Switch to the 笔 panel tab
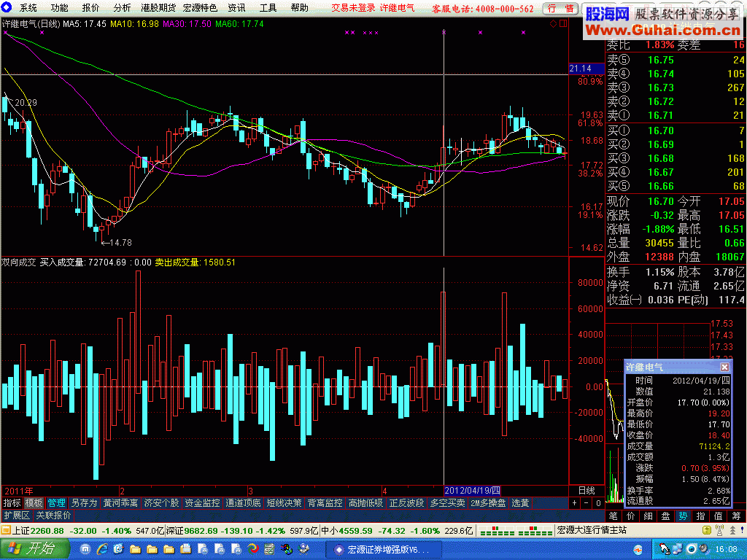Viewport: 747px width, 560px height. [x=613, y=516]
